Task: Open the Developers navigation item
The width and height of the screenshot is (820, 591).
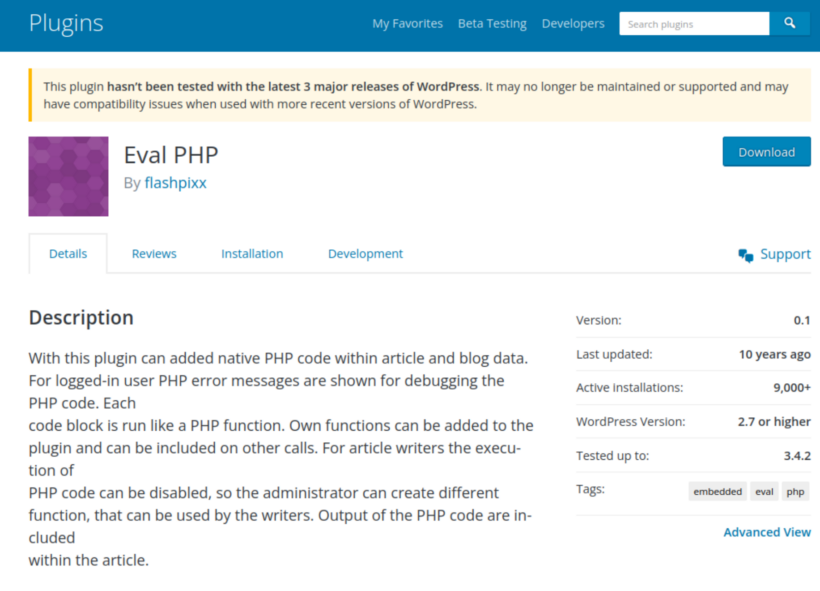Action: (x=573, y=23)
